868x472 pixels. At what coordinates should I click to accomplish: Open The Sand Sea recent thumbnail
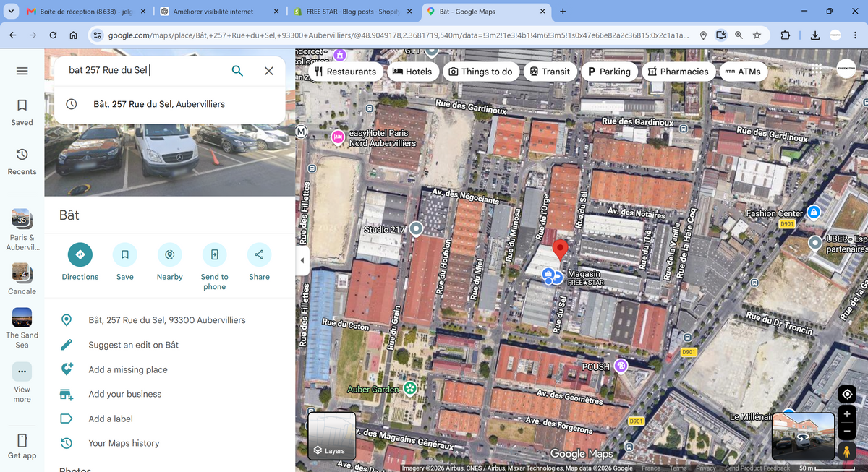(22, 327)
